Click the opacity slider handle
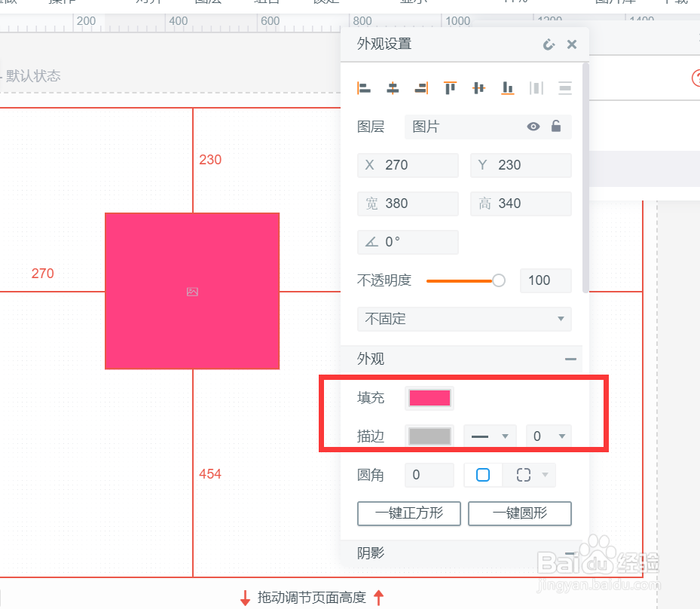The width and height of the screenshot is (700, 609). click(499, 280)
